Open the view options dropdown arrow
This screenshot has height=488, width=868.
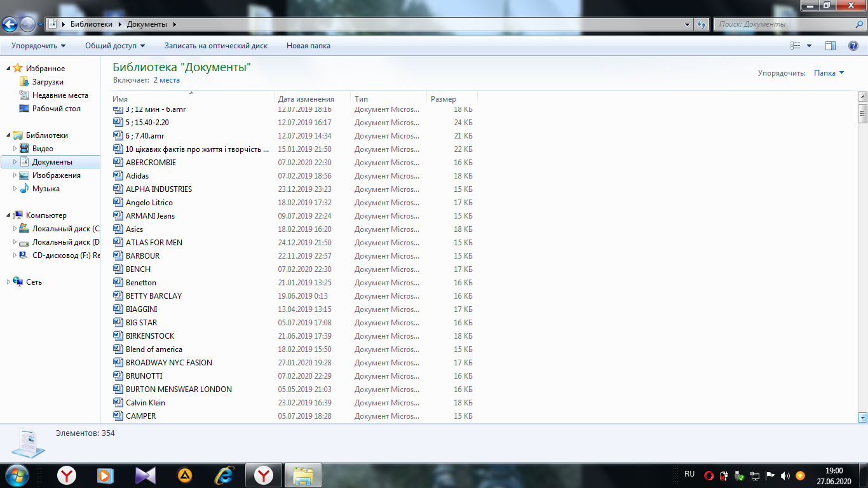pos(809,46)
